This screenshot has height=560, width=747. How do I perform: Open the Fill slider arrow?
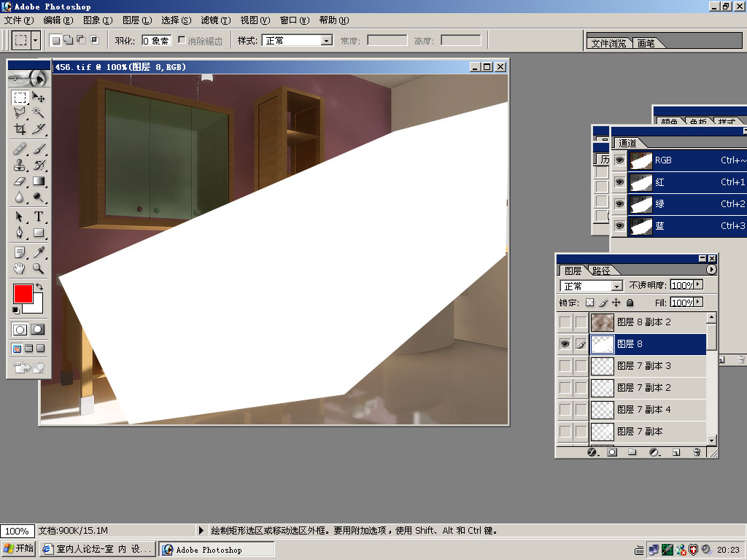coord(698,302)
